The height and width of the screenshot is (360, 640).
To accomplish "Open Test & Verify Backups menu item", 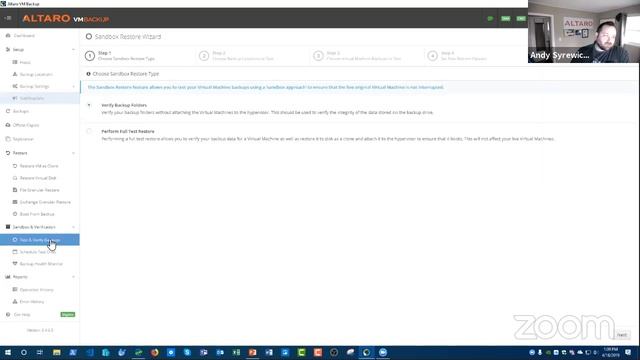I will click(40, 240).
